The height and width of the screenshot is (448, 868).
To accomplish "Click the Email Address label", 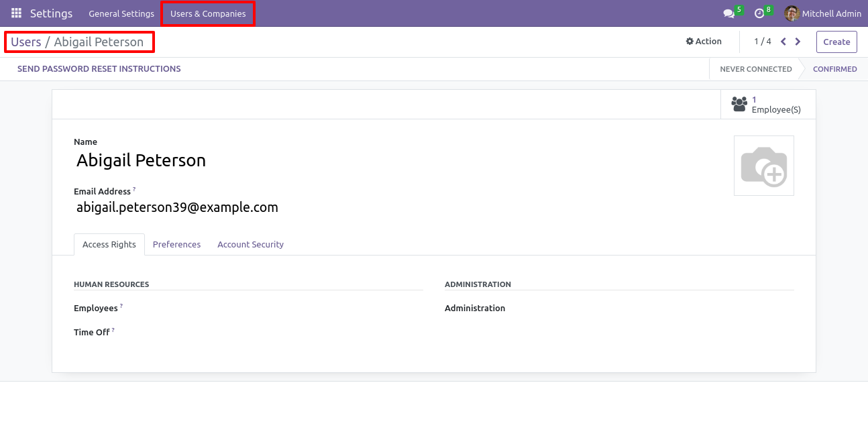I will 102,191.
